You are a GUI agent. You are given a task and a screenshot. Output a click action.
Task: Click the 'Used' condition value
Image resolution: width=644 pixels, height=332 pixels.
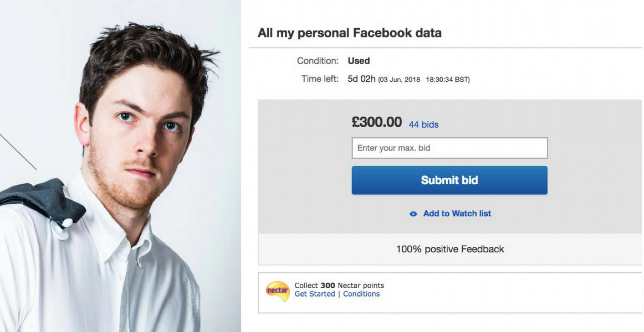pos(359,61)
